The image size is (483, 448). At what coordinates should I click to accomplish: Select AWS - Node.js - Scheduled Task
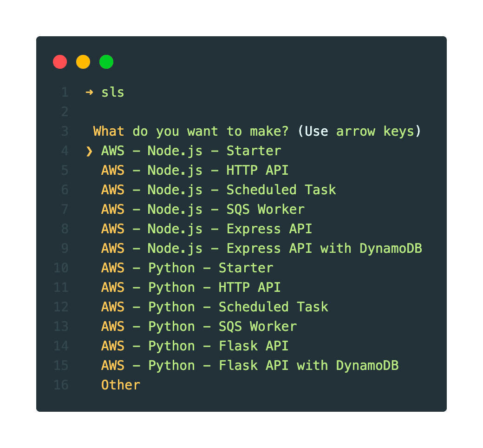coord(218,190)
